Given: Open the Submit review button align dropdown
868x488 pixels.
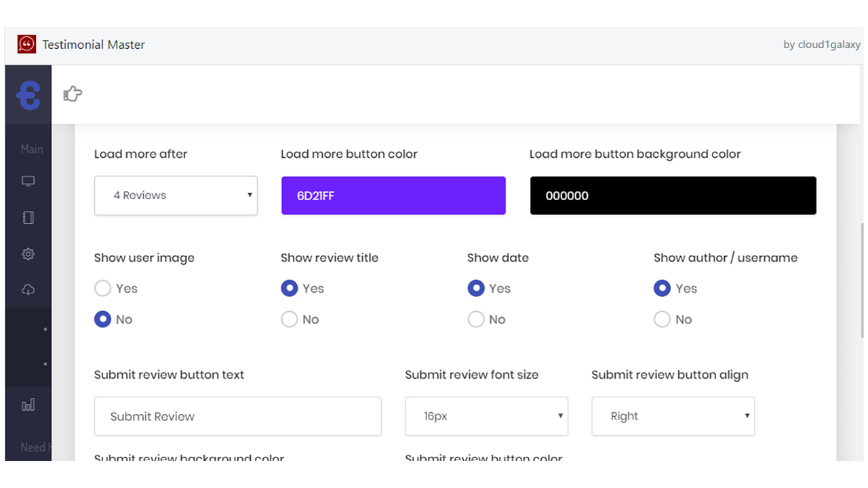Looking at the screenshot, I should point(673,416).
